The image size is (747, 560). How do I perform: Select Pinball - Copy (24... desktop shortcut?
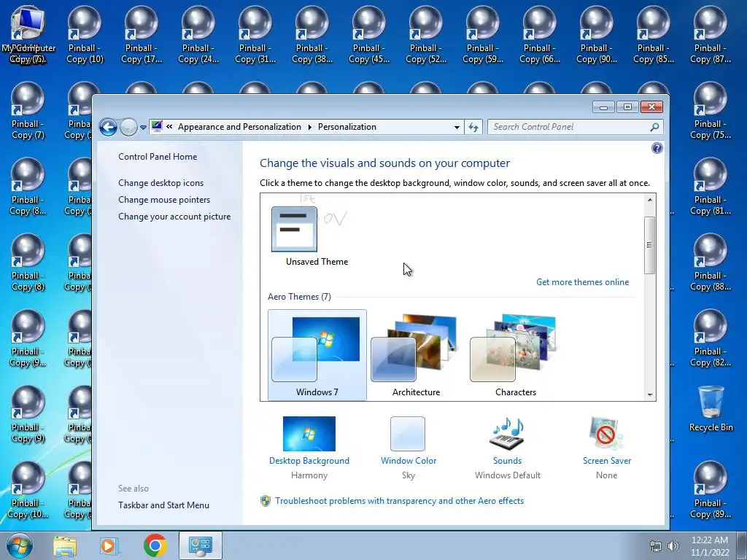tap(198, 34)
